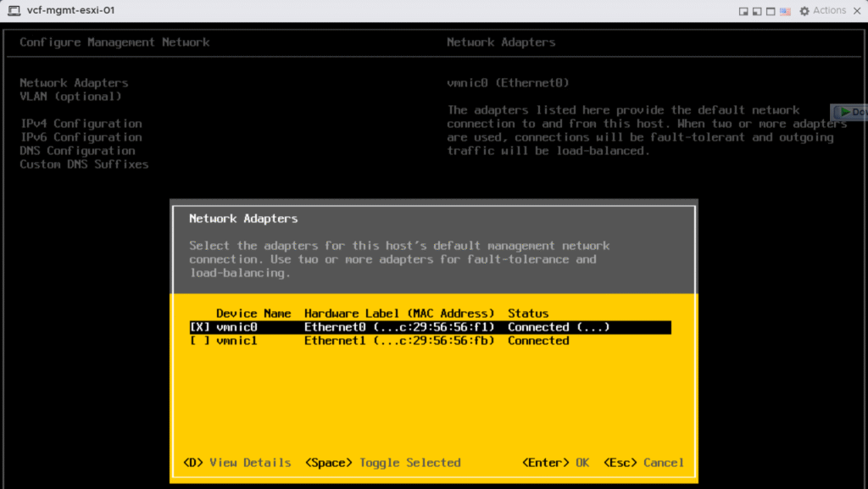Open IPv4 Configuration menu entry

coord(81,124)
